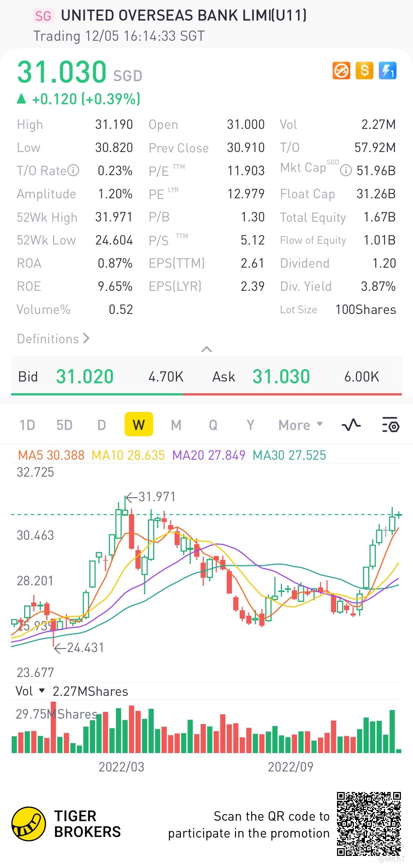This screenshot has width=413, height=868.
Task: Tap the orange no-short-selling badge icon
Action: [x=341, y=70]
